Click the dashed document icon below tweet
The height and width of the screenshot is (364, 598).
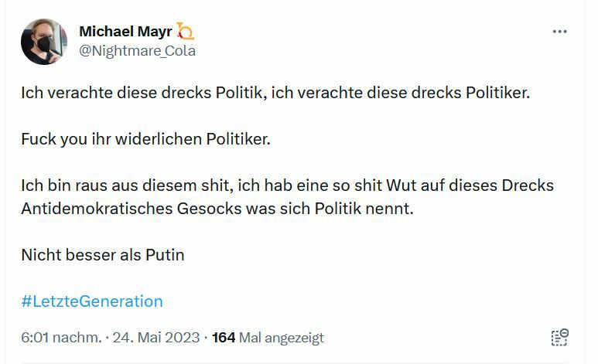tap(559, 337)
